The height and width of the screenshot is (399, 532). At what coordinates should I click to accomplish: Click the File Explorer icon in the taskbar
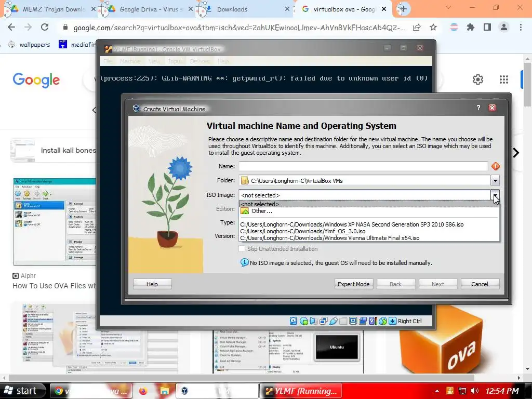click(x=165, y=391)
